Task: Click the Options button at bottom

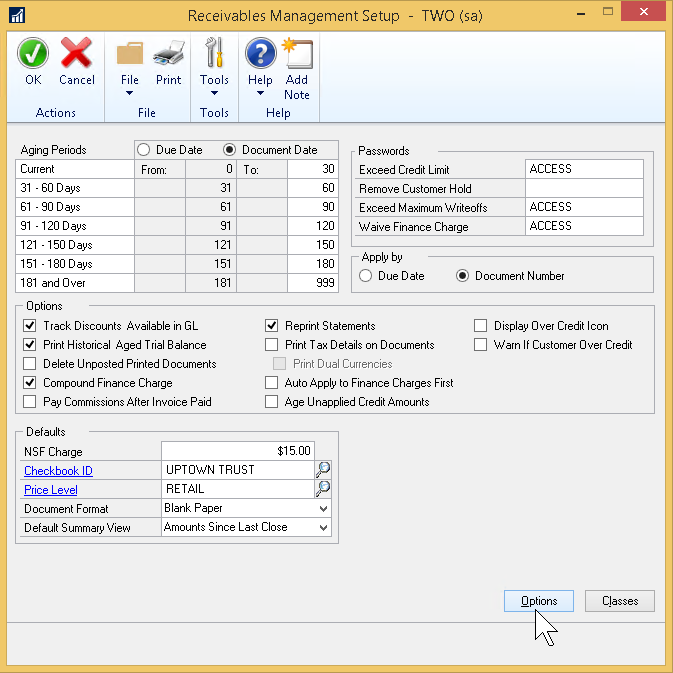Action: click(539, 601)
